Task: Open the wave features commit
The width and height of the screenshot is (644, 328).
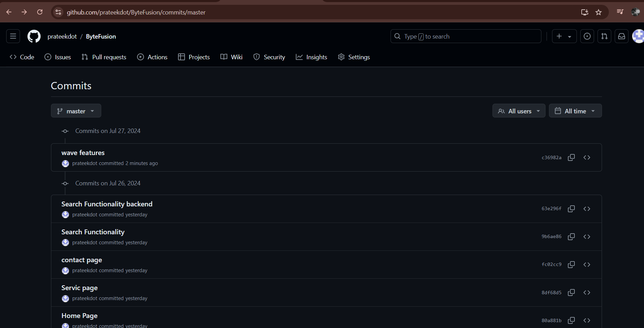Action: pos(83,153)
